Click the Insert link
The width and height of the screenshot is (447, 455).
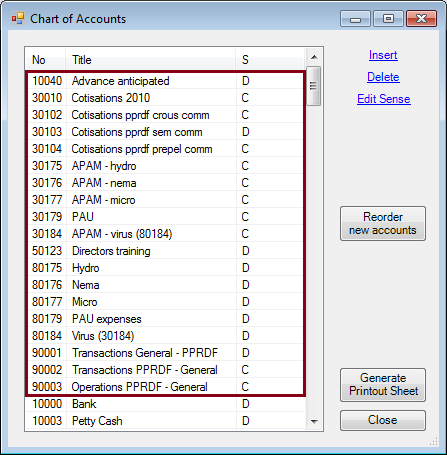tap(383, 55)
